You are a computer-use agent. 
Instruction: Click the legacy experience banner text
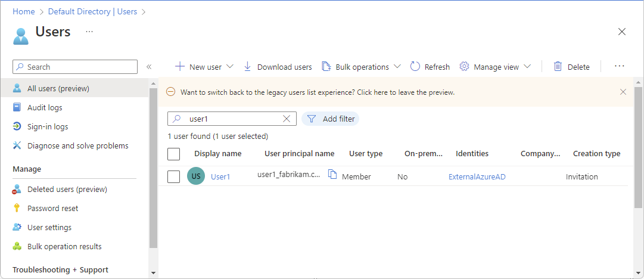[318, 92]
